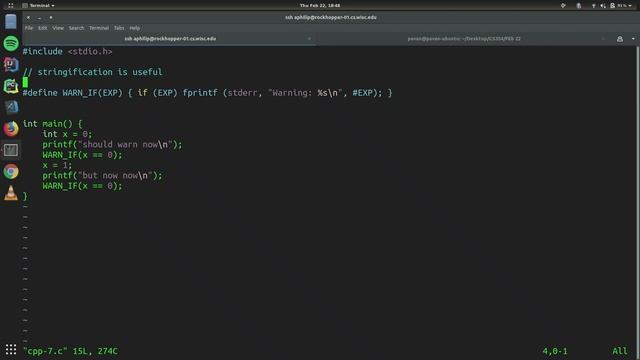Click the printf "but now now" line
Image resolution: width=640 pixels, height=360 pixels.
pos(102,176)
